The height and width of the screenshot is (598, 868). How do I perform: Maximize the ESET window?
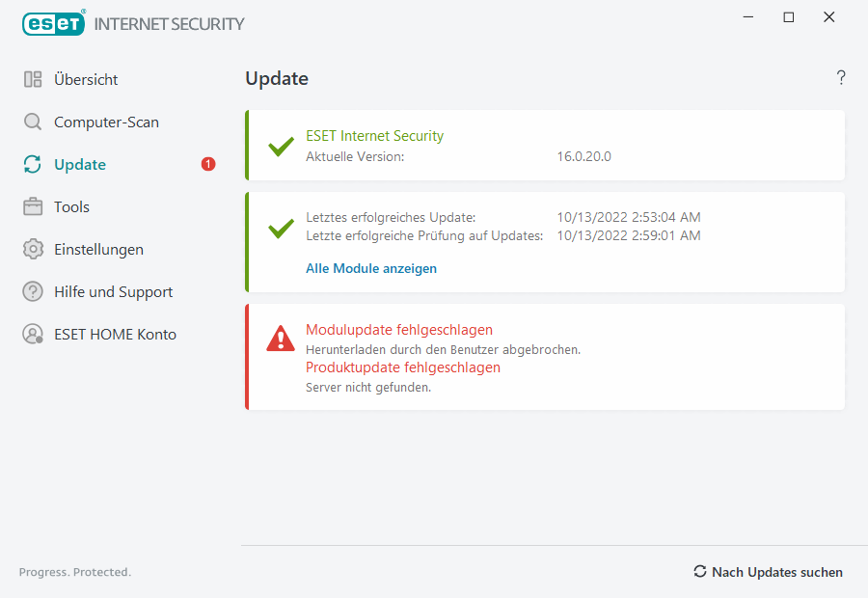point(789,17)
